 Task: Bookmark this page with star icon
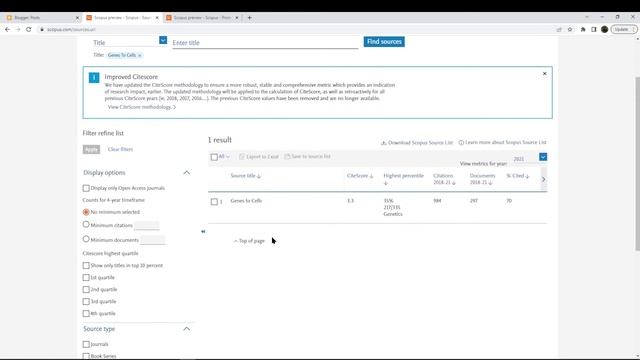pos(570,29)
